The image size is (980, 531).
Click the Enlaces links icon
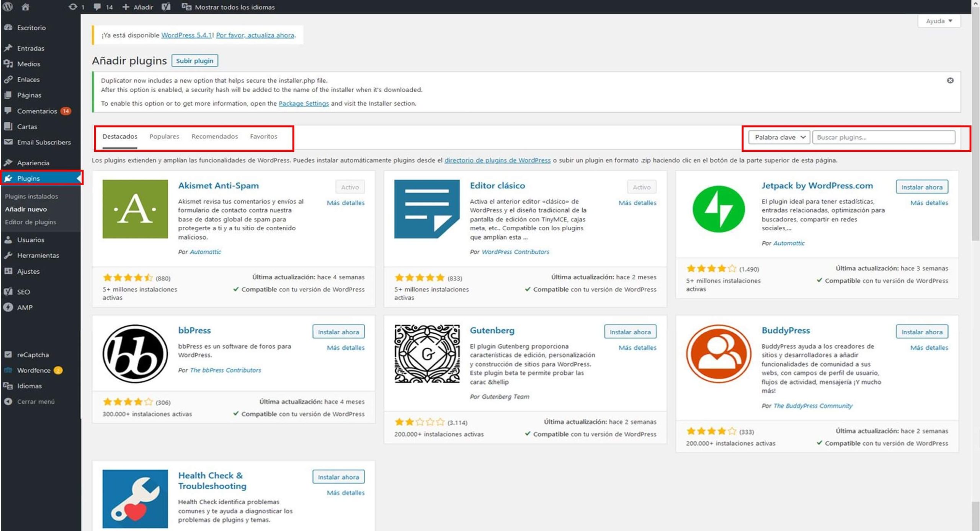[9, 79]
